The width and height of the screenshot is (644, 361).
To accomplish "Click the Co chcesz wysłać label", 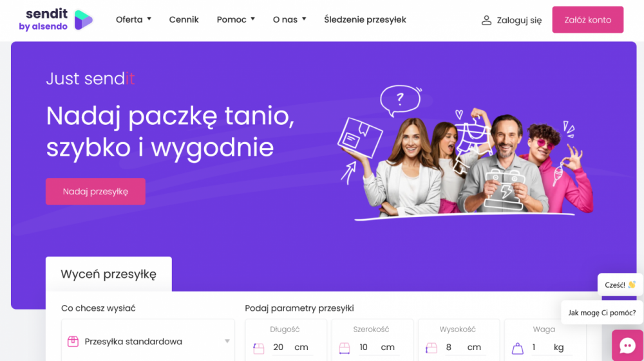I will click(x=98, y=308).
